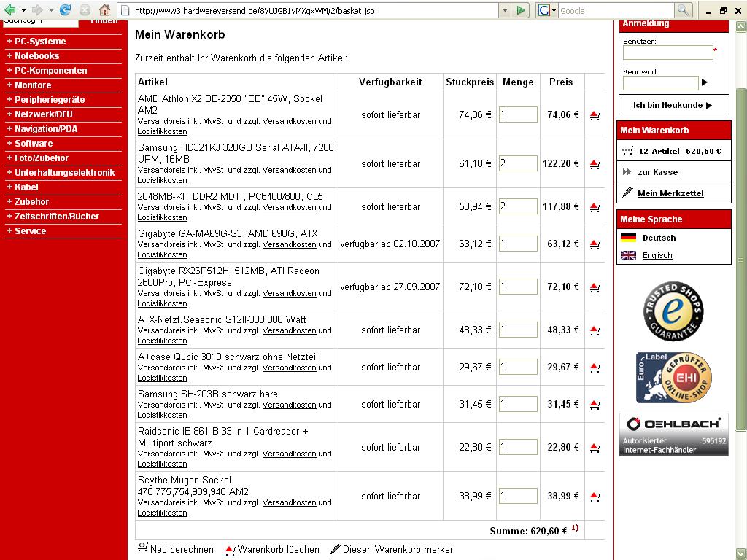Remove Gigabyte RX26P512H card from cart
The height and width of the screenshot is (560, 747).
click(595, 287)
